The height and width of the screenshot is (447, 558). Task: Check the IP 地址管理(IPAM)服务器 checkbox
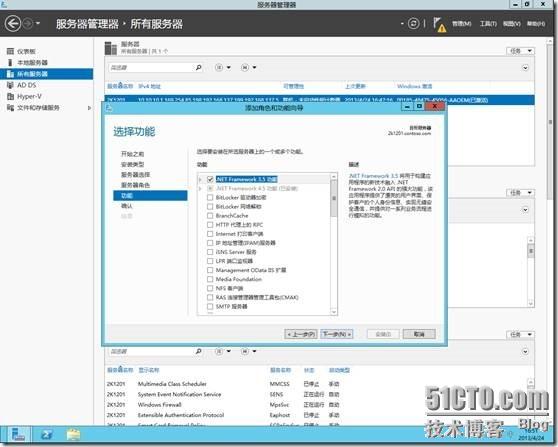pos(210,243)
